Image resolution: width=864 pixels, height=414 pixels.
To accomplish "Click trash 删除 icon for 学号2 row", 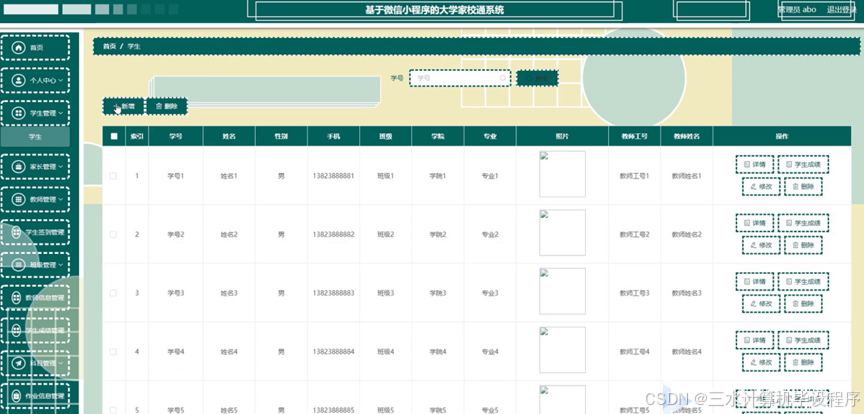I will coord(795,245).
